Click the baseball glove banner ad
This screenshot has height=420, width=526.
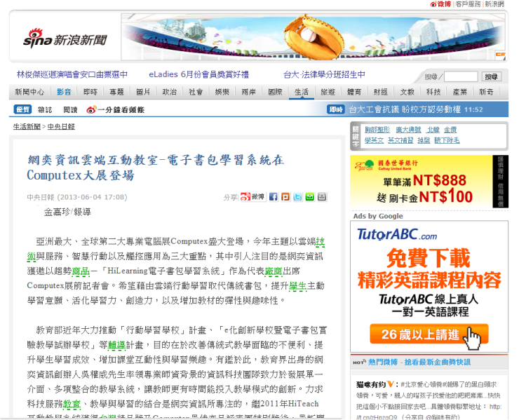point(313,37)
